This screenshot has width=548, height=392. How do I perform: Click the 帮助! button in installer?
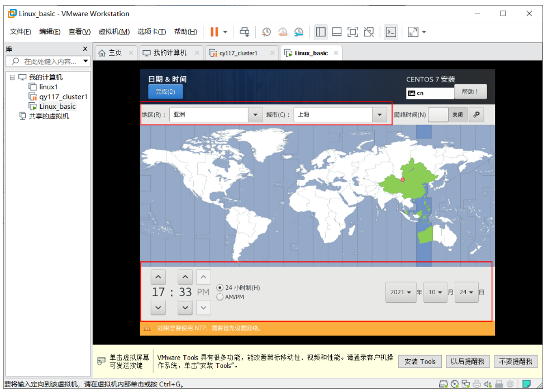(470, 92)
